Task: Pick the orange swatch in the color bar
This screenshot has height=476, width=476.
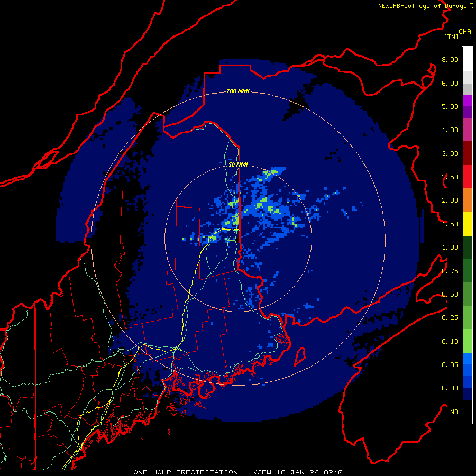Action: coord(467,200)
